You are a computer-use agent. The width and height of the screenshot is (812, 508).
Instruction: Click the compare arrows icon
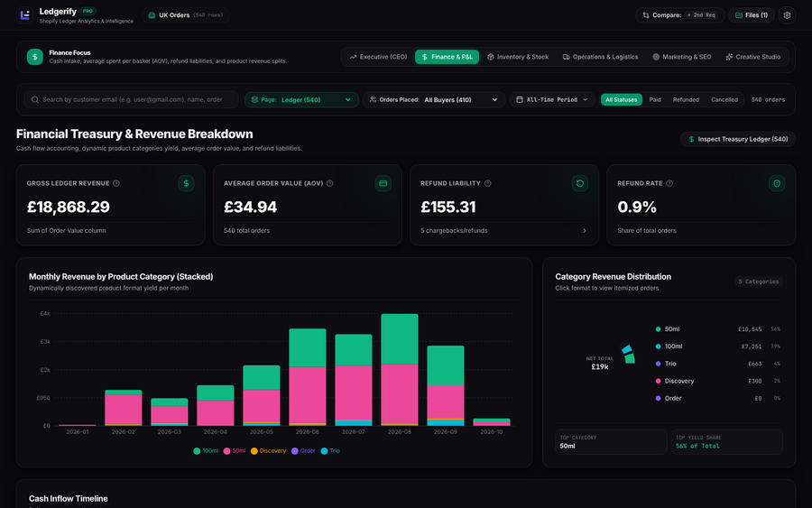click(646, 15)
